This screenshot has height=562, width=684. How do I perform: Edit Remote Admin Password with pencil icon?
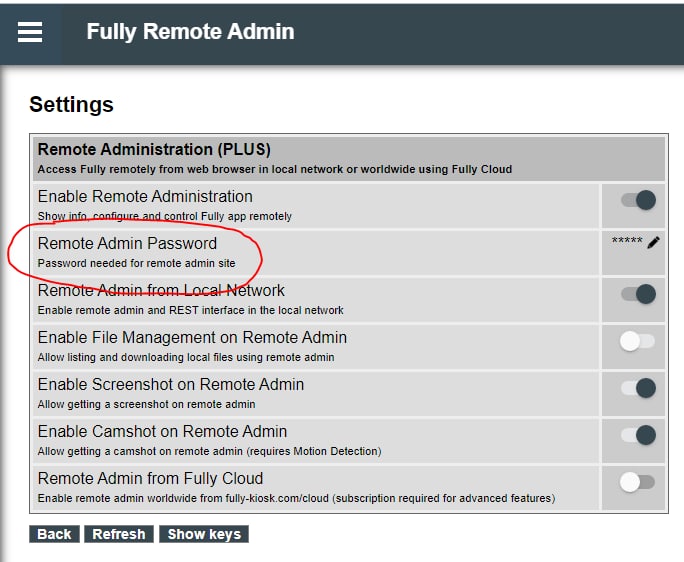(x=653, y=242)
